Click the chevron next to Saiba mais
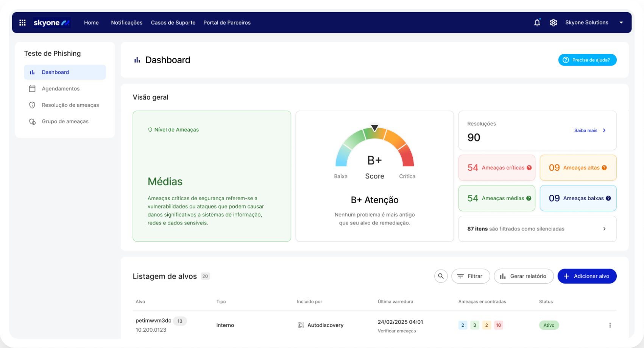 click(x=604, y=130)
